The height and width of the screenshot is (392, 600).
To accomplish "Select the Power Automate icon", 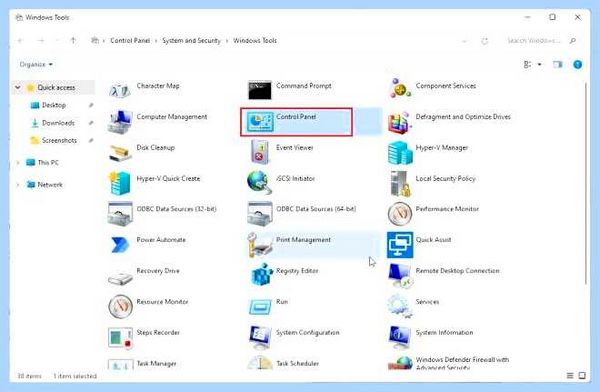I will click(x=119, y=245).
